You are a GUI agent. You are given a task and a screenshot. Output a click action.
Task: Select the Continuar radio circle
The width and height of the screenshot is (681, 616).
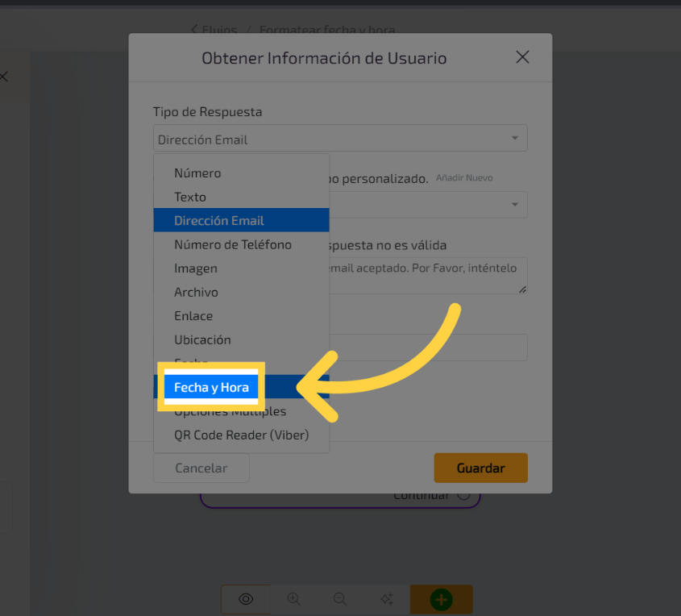pos(463,495)
